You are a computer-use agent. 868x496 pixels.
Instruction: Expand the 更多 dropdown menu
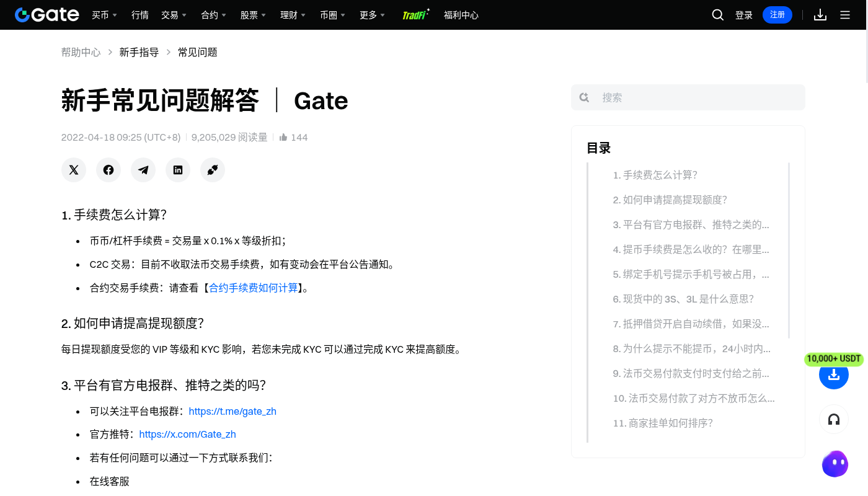coord(373,15)
